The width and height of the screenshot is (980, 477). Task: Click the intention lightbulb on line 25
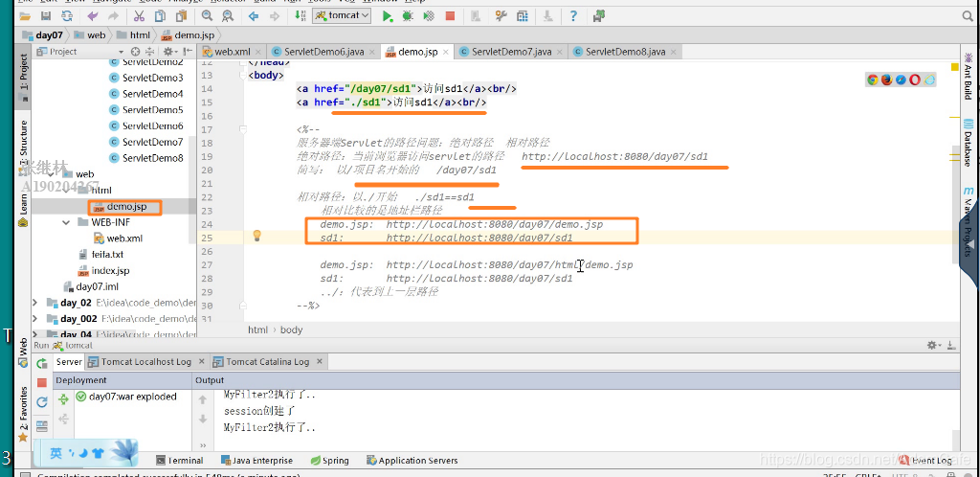coord(256,236)
